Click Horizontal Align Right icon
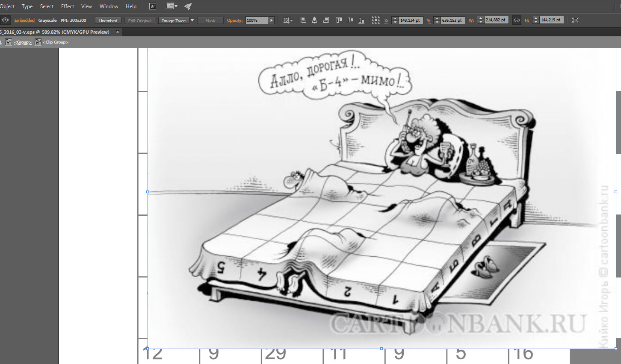 coord(326,20)
